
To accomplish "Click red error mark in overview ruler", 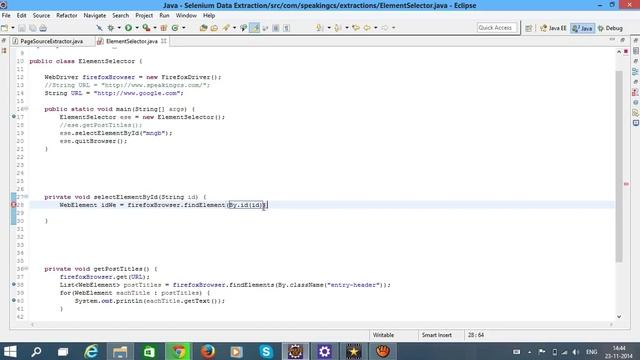I will (x=627, y=184).
